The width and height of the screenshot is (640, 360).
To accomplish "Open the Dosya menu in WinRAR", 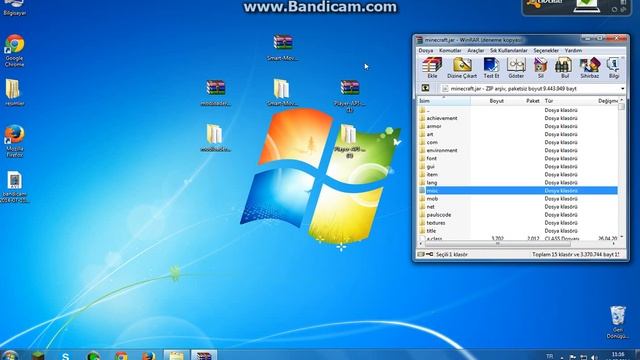I will [x=426, y=51].
